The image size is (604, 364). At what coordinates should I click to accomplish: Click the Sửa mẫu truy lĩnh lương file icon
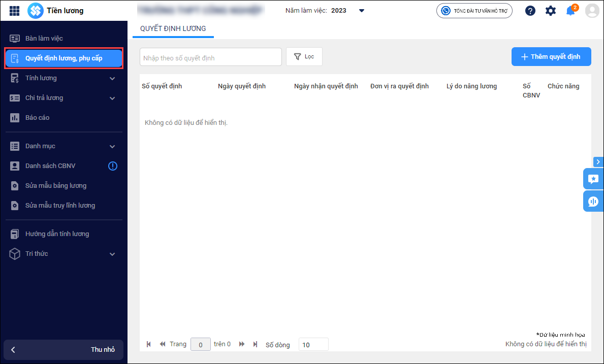(15, 206)
